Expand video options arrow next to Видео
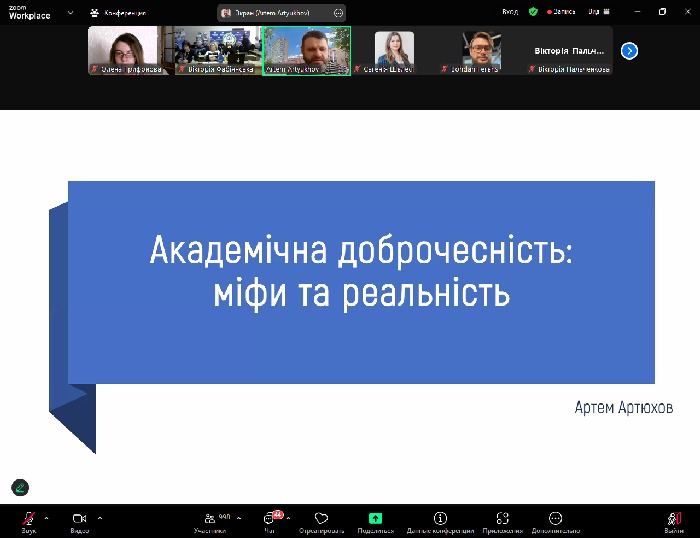Image resolution: width=700 pixels, height=538 pixels. [100, 518]
